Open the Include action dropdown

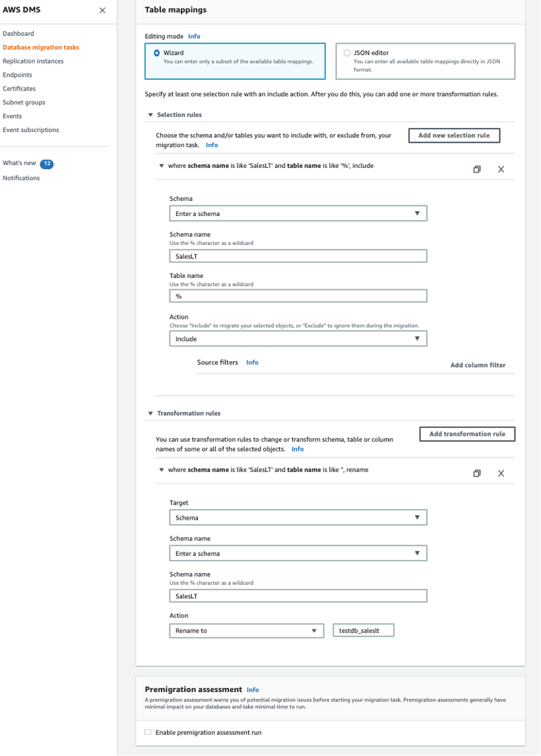tap(298, 339)
